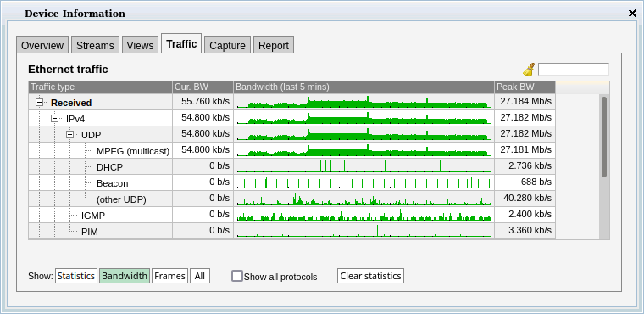Select the Bandwidth show mode
This screenshot has width=644, height=314.
[125, 276]
